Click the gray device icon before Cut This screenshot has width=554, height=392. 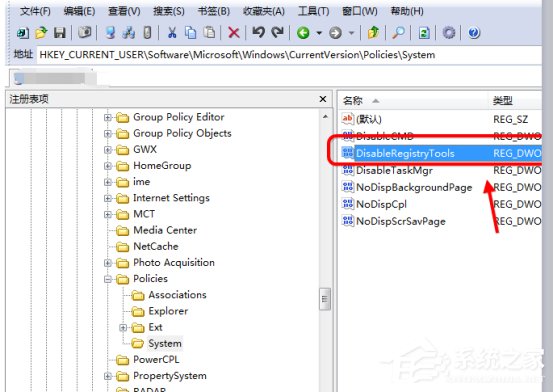(x=148, y=33)
